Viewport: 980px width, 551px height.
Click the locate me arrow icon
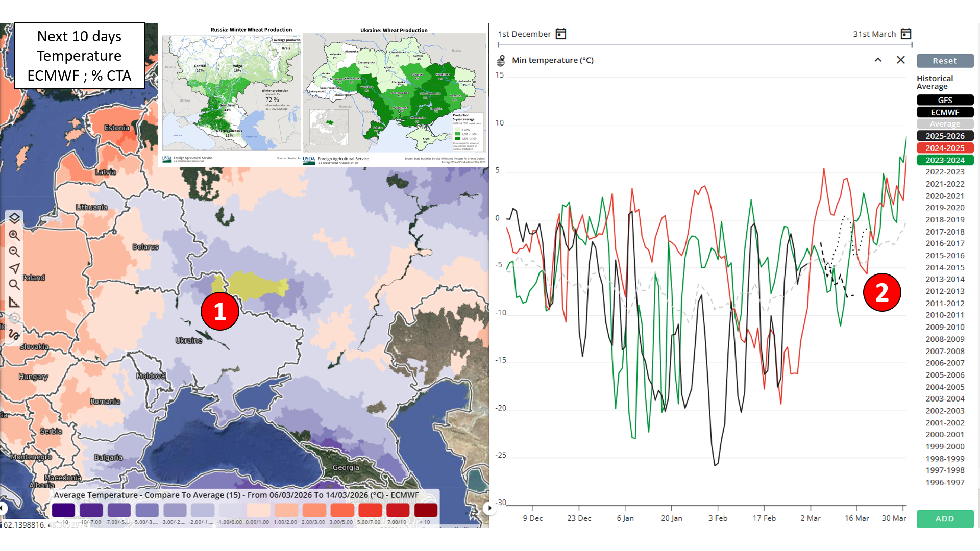tap(14, 268)
